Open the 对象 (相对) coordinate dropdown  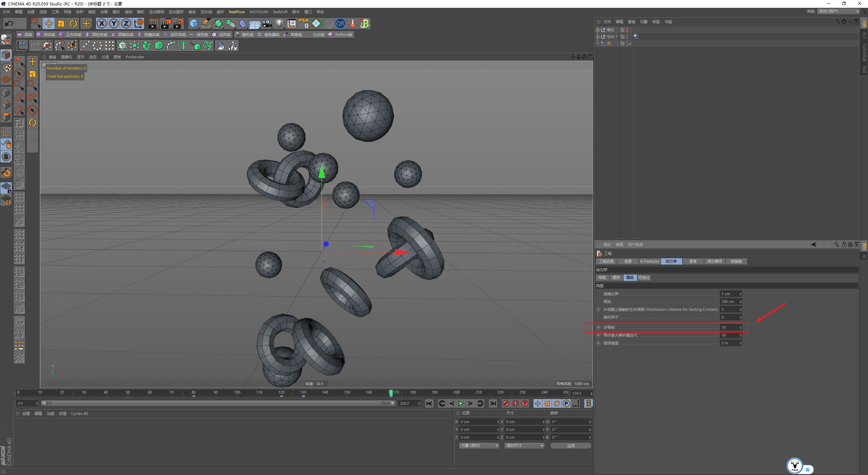(479, 445)
